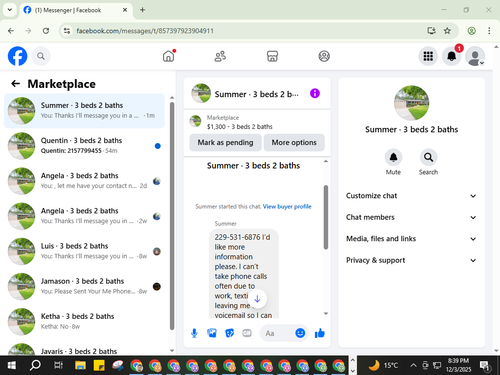Open the Marketplace storefront icon
Image resolution: width=500 pixels, height=375 pixels.
(272, 56)
